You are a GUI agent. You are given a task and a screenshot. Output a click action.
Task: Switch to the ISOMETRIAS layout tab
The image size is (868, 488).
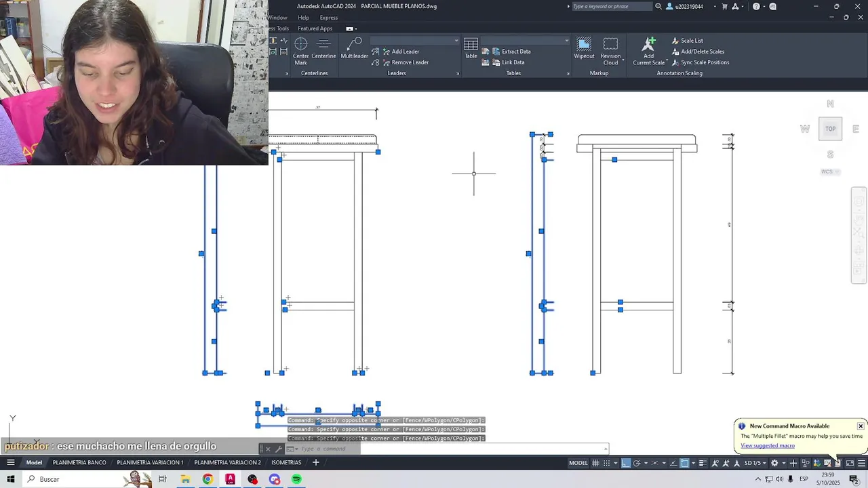click(286, 462)
